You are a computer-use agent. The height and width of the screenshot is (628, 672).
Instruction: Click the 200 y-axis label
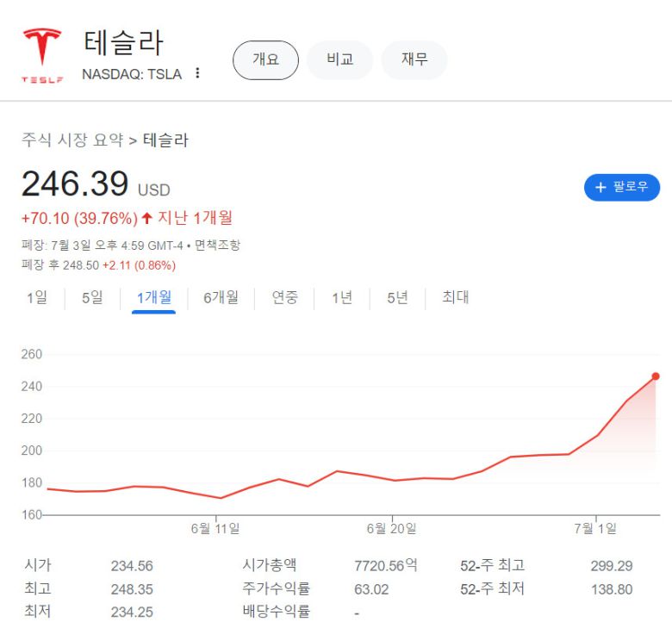(x=32, y=451)
